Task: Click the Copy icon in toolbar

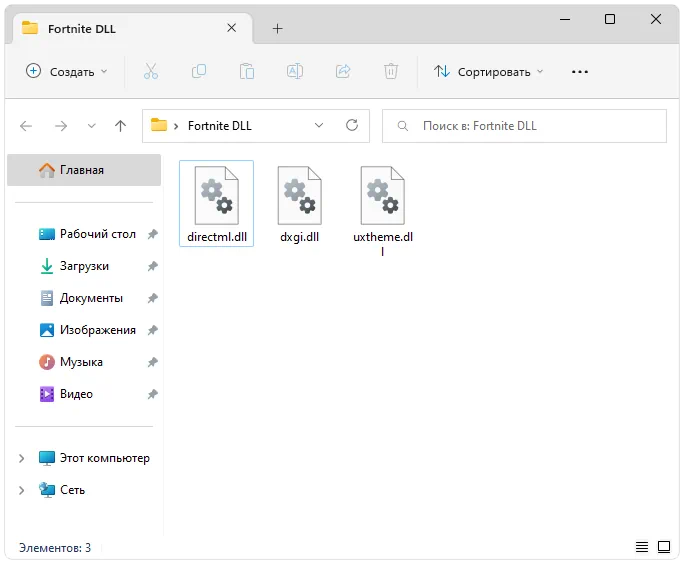Action: coord(199,71)
